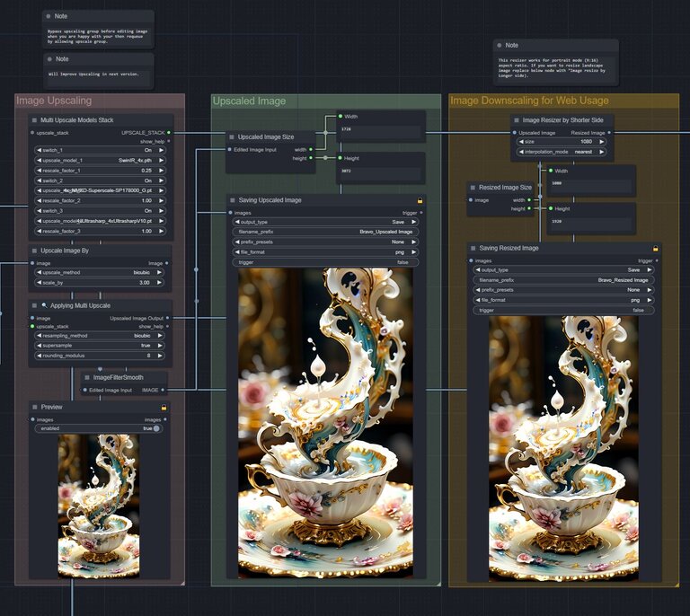Click lock icon on Saving Resized Image node
The image size is (690, 616).
(x=656, y=248)
